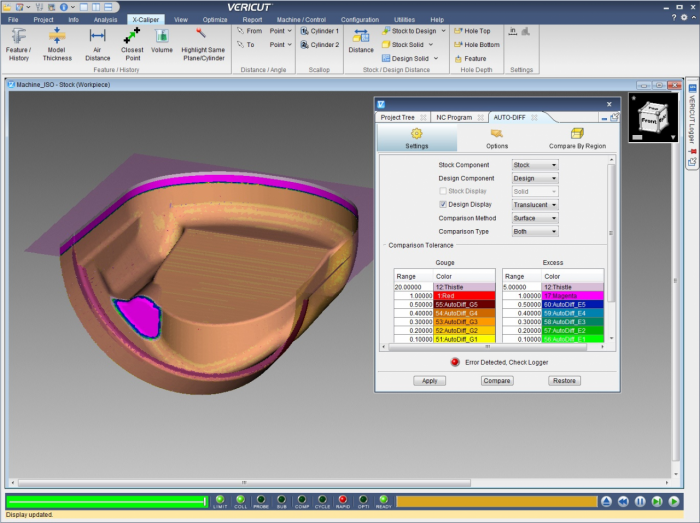Uncheck the Design Display checkbox

pyautogui.click(x=443, y=204)
